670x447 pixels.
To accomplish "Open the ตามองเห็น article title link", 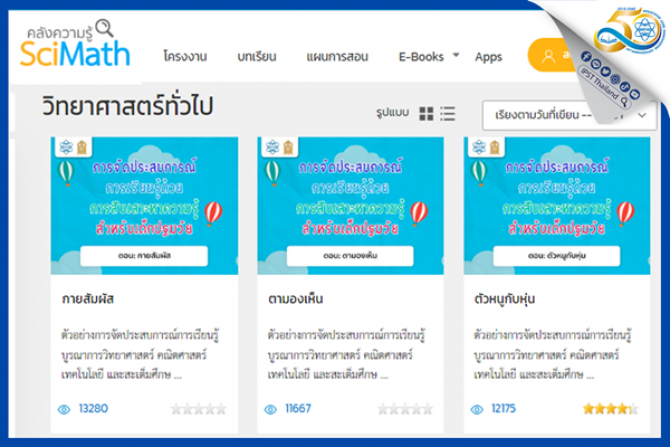I will click(x=295, y=299).
